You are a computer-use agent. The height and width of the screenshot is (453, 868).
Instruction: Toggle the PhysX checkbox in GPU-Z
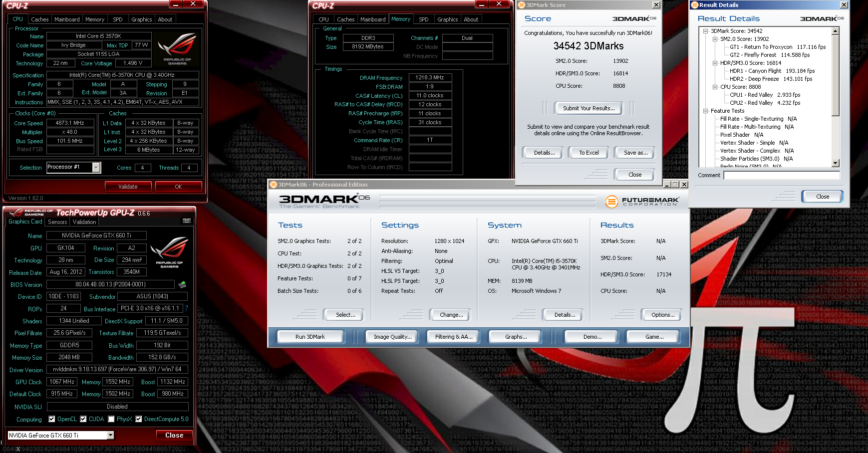tap(111, 419)
